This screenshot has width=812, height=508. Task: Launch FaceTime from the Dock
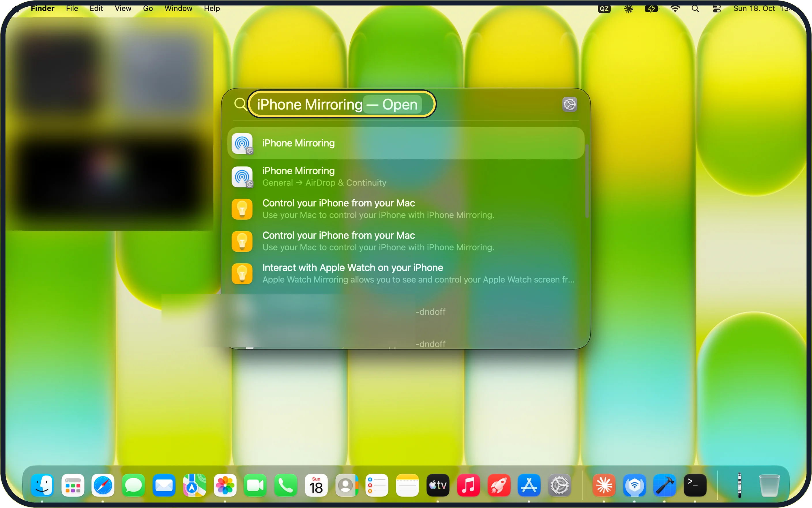coord(255,485)
